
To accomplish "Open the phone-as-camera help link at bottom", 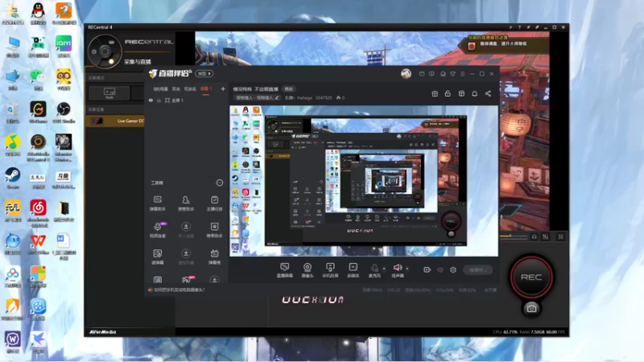I will tap(179, 290).
